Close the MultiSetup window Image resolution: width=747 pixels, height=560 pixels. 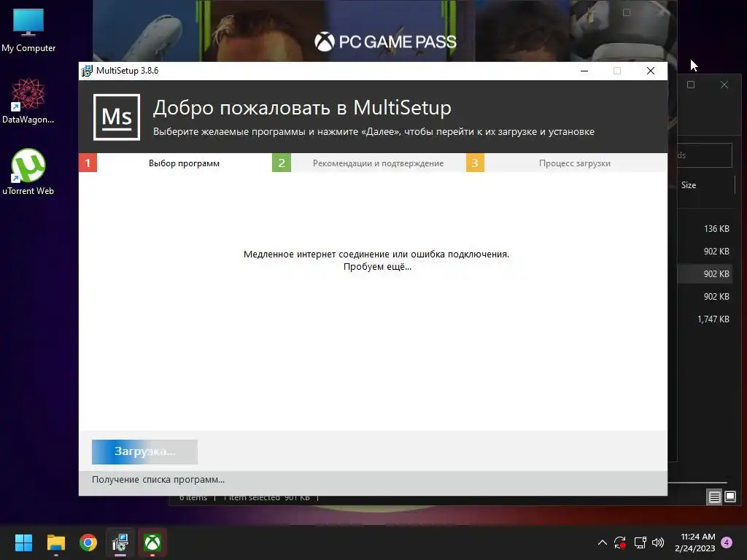click(x=650, y=71)
